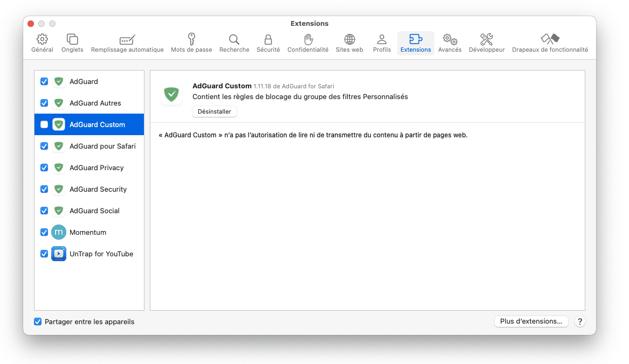Click the Plus d'extensions button

point(531,321)
